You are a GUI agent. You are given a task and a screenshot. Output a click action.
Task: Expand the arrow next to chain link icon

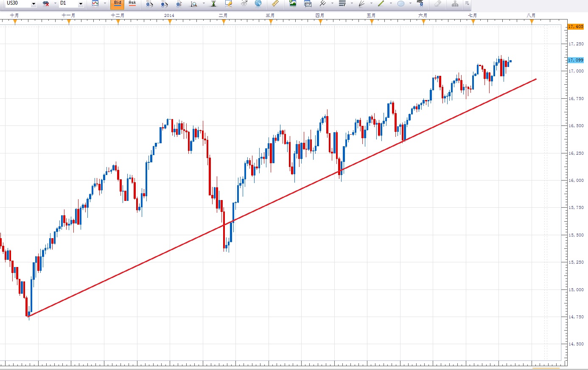55,3
